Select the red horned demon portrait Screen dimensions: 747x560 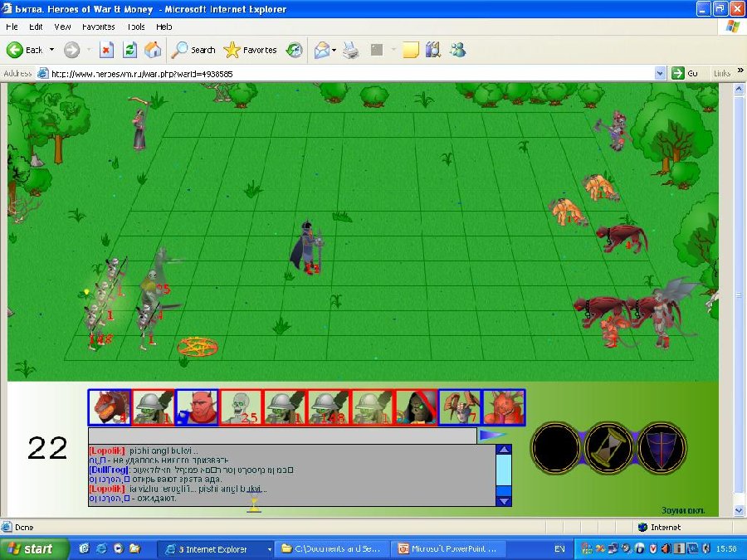pyautogui.click(x=198, y=407)
